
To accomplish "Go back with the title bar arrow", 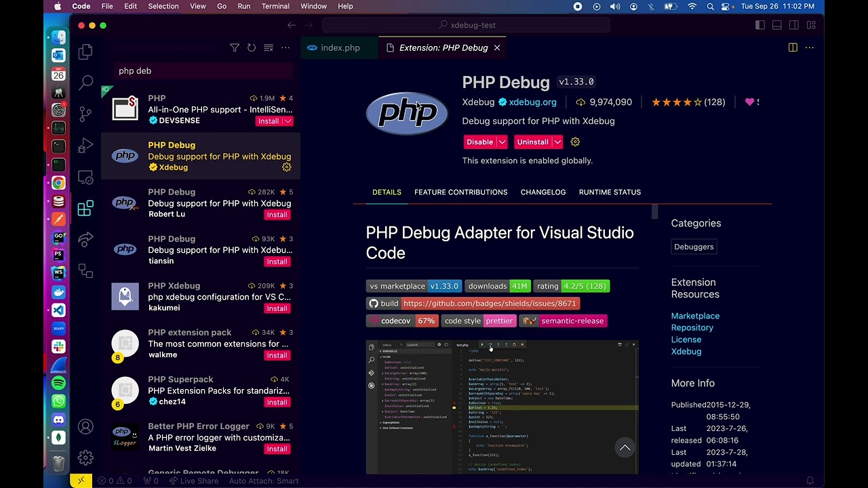I will click(x=292, y=25).
